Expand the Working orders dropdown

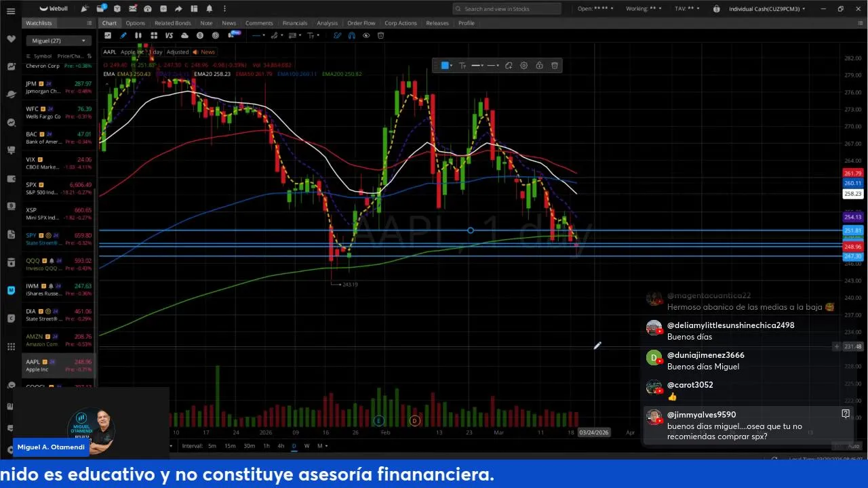pos(644,9)
